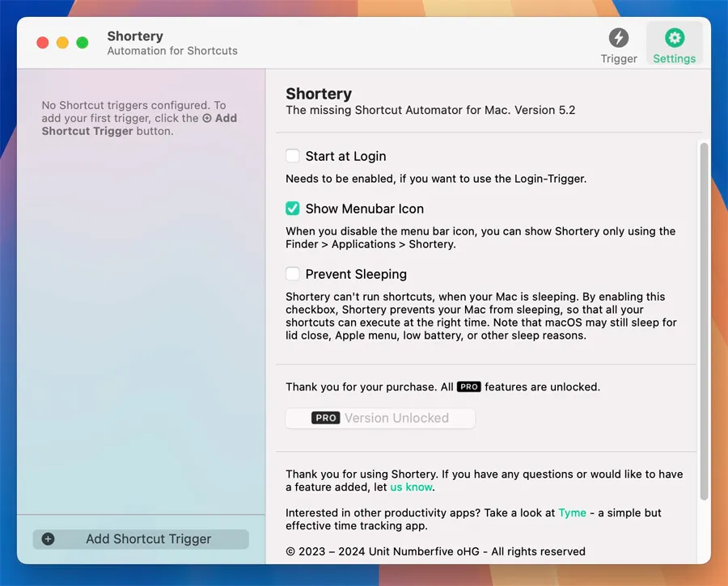
Task: Switch to the Trigger tab label
Action: (619, 58)
